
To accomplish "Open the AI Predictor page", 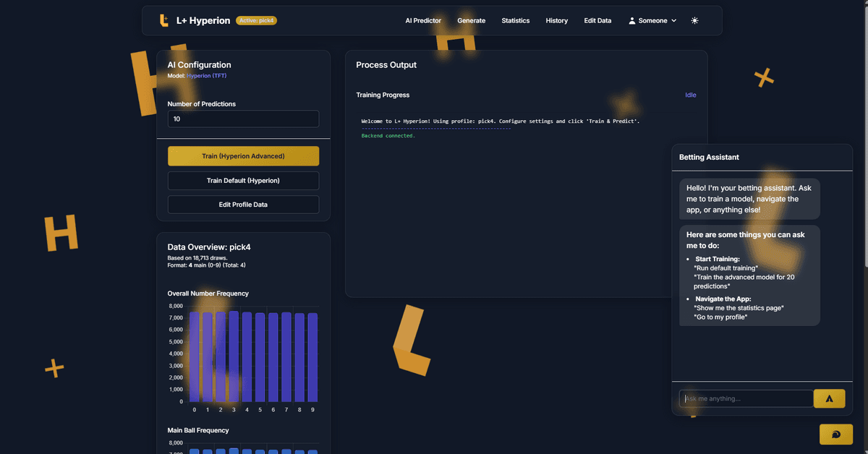I will (423, 21).
